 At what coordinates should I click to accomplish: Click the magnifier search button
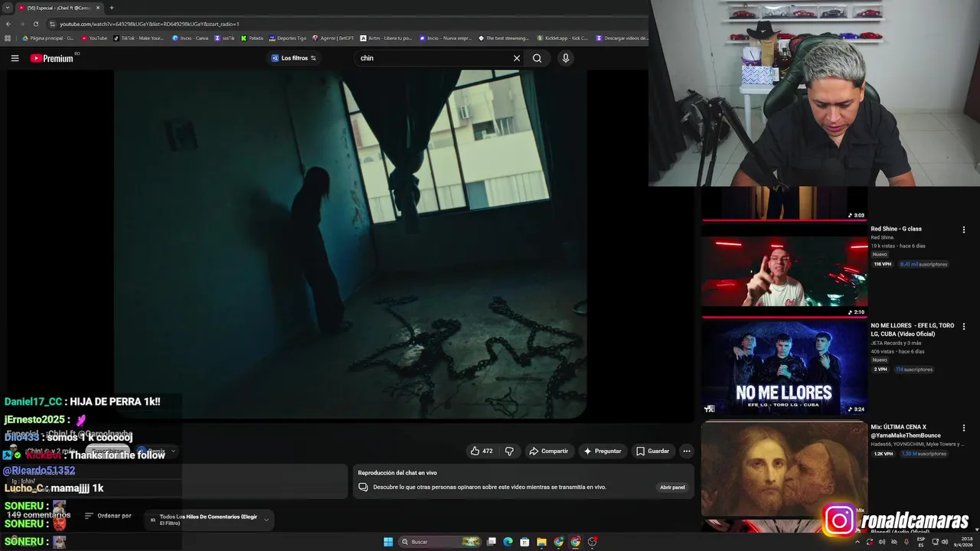coord(537,58)
